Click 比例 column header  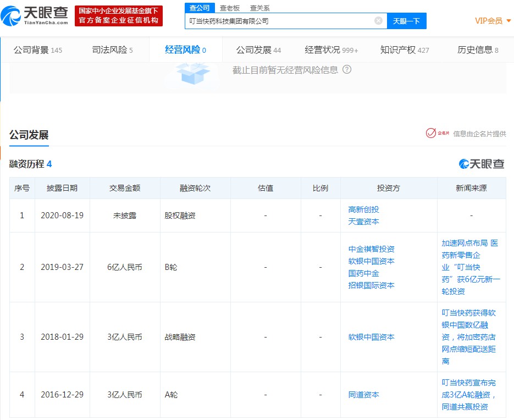pyautogui.click(x=320, y=188)
